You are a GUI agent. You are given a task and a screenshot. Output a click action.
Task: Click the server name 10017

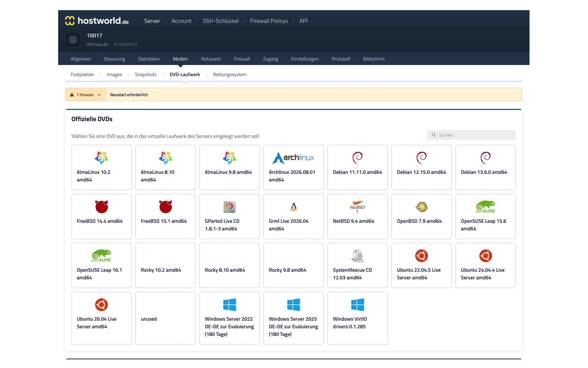(x=94, y=36)
